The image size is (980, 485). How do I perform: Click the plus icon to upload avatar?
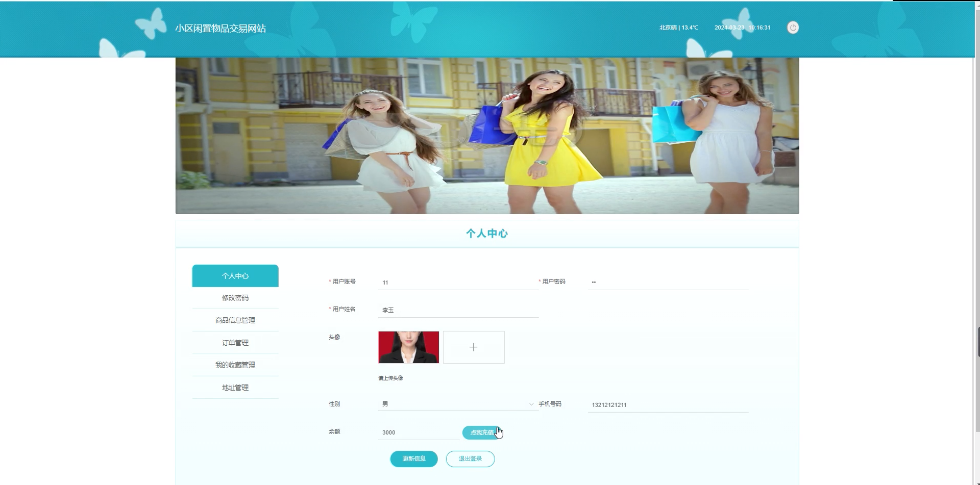474,347
